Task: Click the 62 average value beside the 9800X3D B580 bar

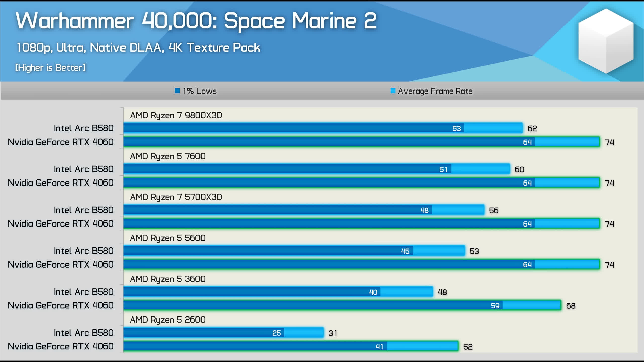Action: (x=532, y=129)
